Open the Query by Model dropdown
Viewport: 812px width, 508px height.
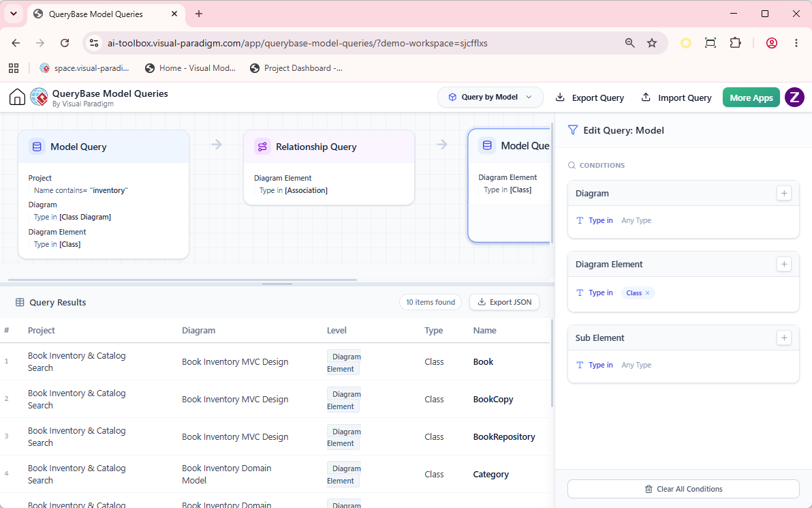[x=490, y=97]
